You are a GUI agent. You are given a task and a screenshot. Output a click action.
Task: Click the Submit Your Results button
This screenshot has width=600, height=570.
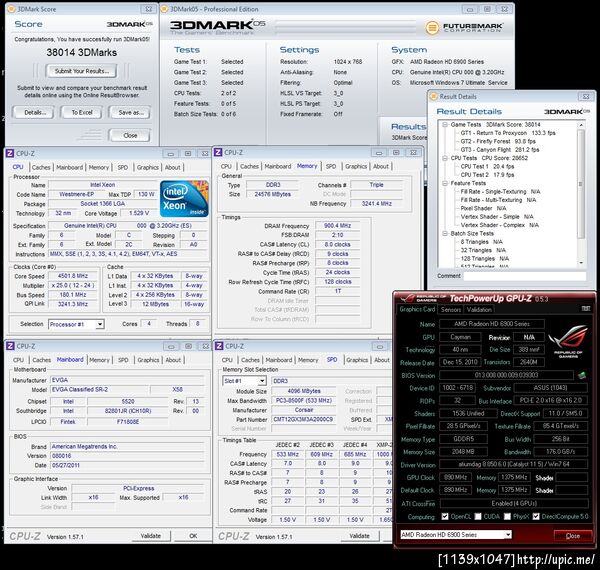click(82, 71)
